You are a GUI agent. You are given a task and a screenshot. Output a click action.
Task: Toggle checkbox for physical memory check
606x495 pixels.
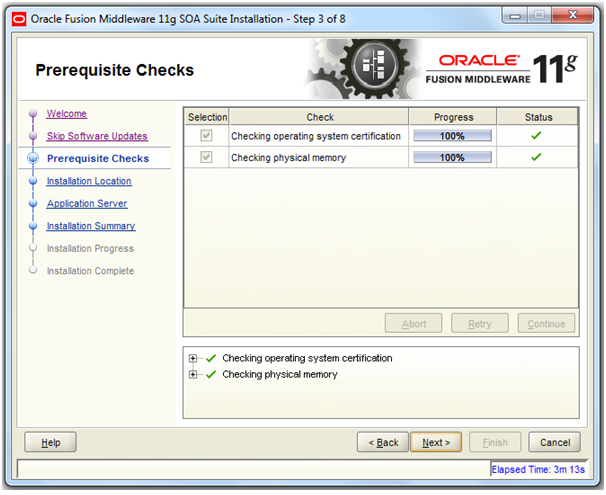point(206,157)
